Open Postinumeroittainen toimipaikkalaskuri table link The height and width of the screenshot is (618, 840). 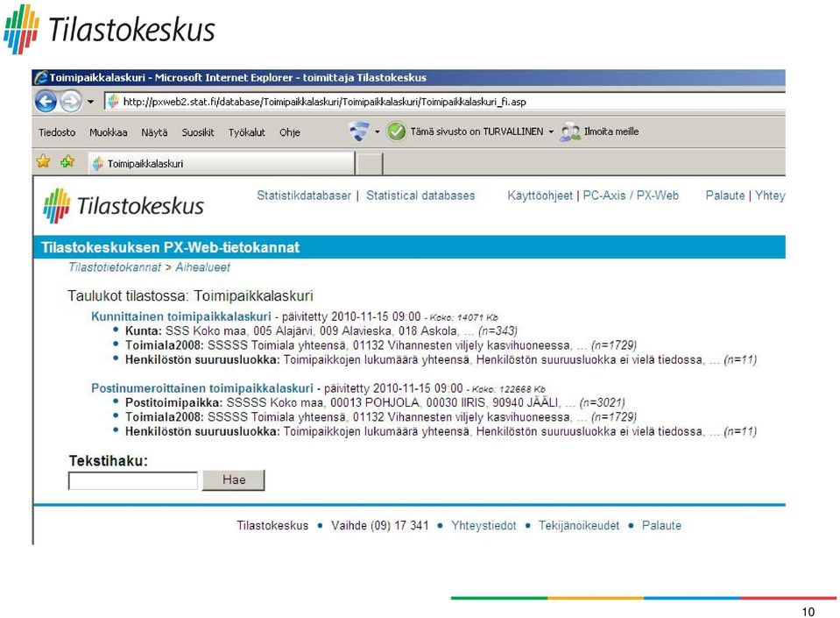point(202,388)
